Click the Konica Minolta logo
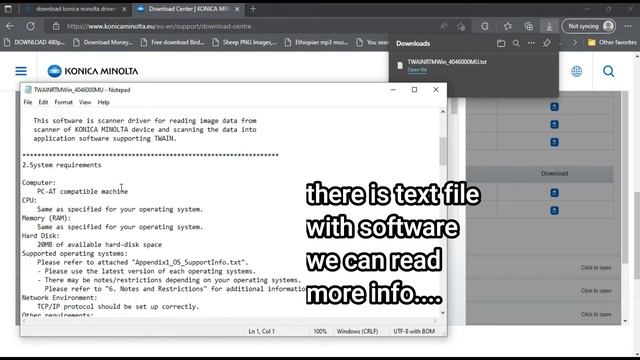 click(x=93, y=71)
